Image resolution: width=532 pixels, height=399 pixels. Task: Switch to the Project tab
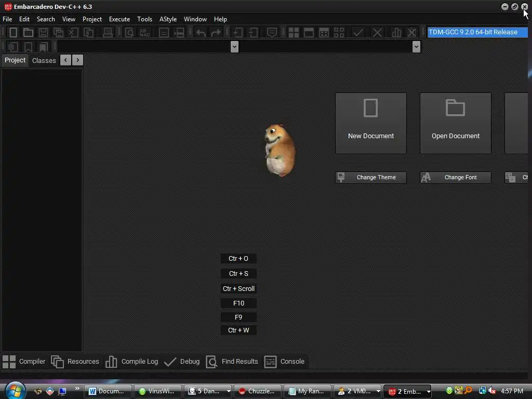tap(15, 60)
